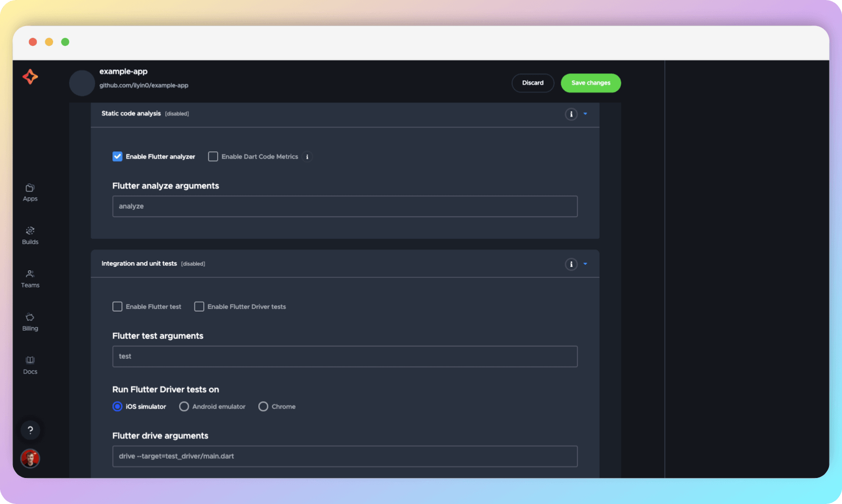Screen dimensions: 842x504
Task: Click the Discard button
Action: click(x=533, y=83)
